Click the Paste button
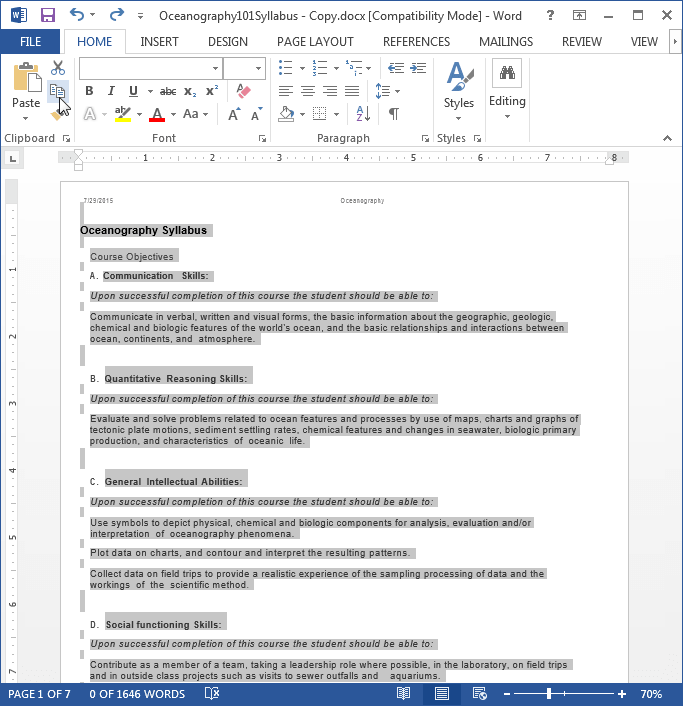 click(x=26, y=91)
